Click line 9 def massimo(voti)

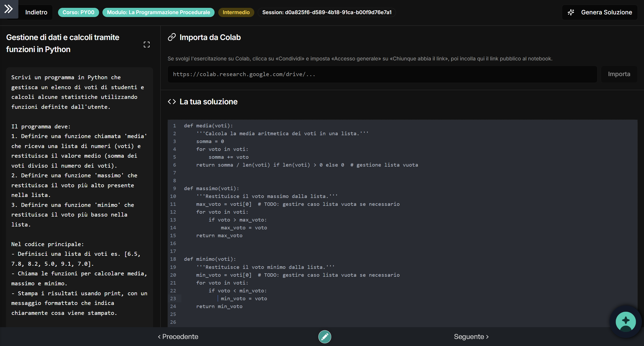211,189
